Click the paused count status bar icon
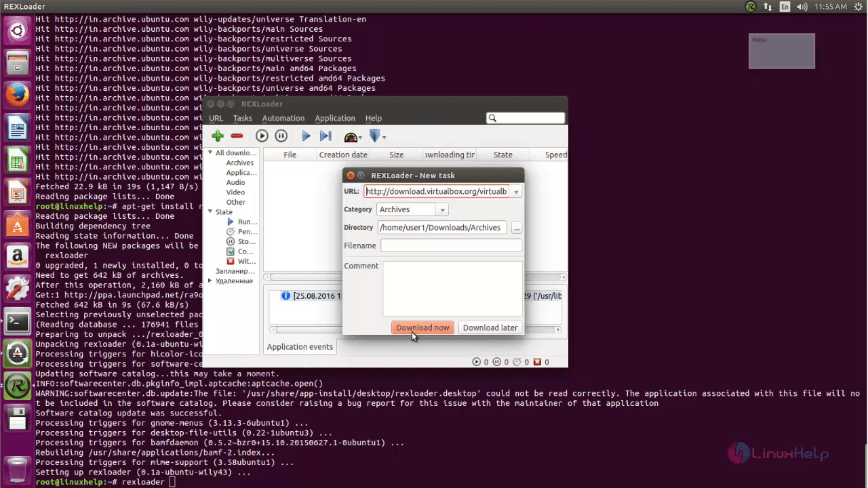This screenshot has width=868, height=488. click(x=496, y=362)
